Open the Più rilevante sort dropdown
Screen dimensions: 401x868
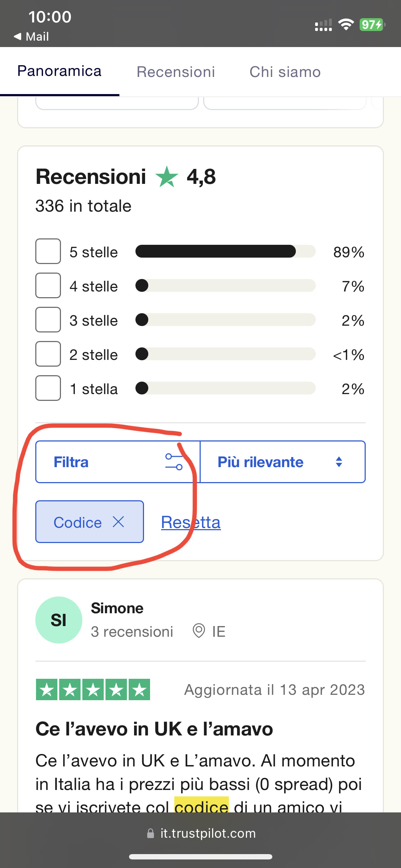282,462
